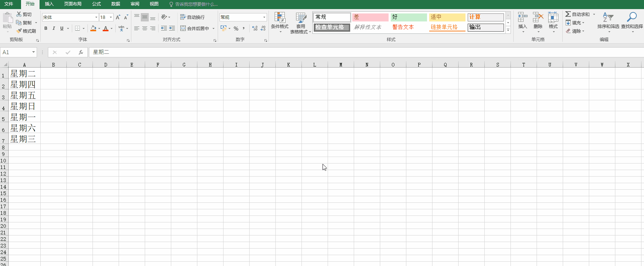Click Merge and Center (合并后居中)
The image size is (644, 266).
[x=194, y=28]
